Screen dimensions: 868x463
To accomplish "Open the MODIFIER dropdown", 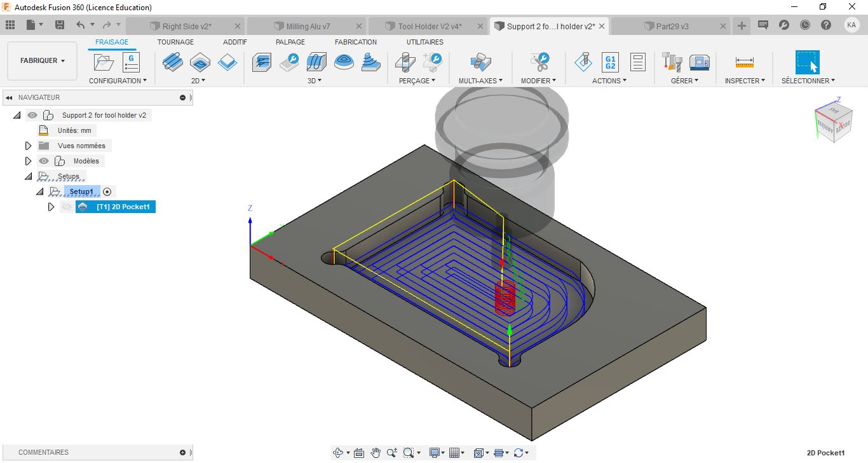I will pyautogui.click(x=538, y=81).
